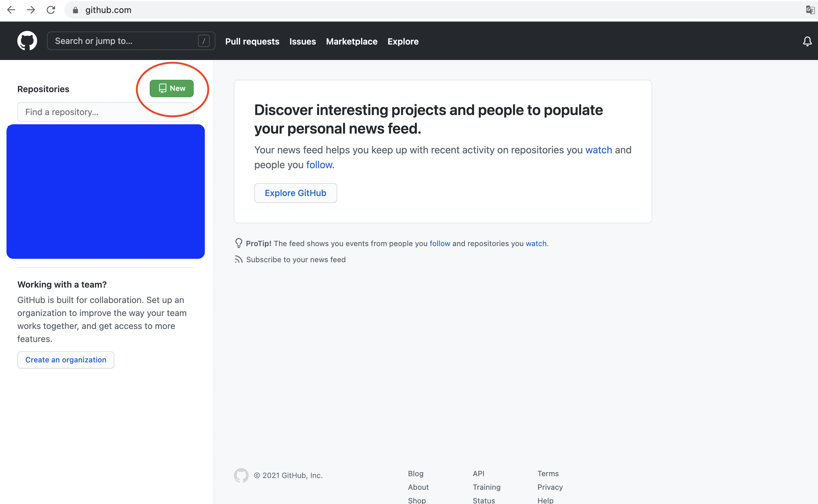Click the RSS icon next to Subscribe
The width and height of the screenshot is (818, 504).
(x=239, y=259)
